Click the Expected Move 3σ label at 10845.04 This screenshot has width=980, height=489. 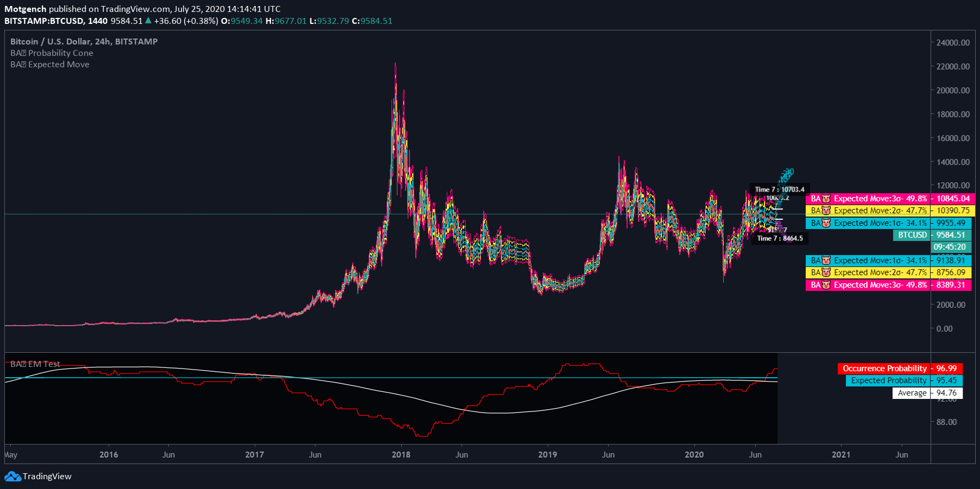pyautogui.click(x=890, y=199)
